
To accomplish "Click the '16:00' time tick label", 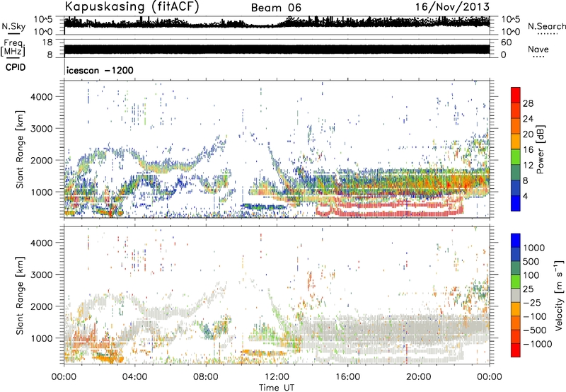I will tap(347, 377).
